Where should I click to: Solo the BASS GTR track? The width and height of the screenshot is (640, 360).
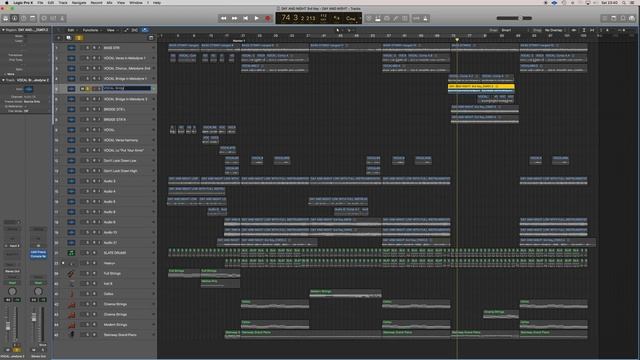pyautogui.click(x=89, y=48)
